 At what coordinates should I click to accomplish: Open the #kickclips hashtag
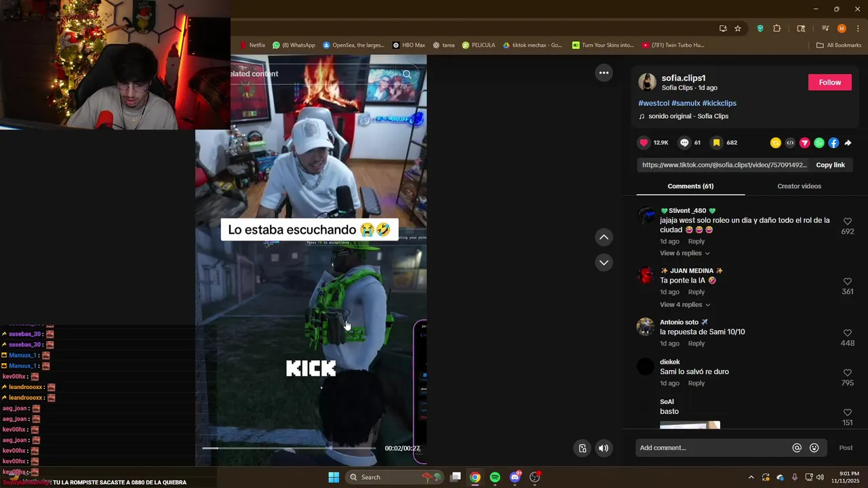click(x=719, y=103)
